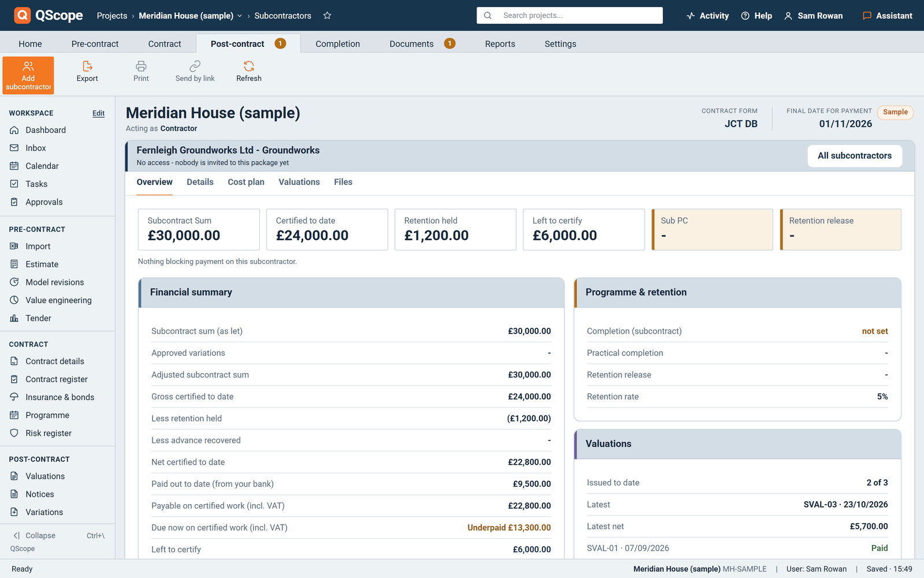Switch to the Documents tab
924x578 pixels.
[422, 44]
